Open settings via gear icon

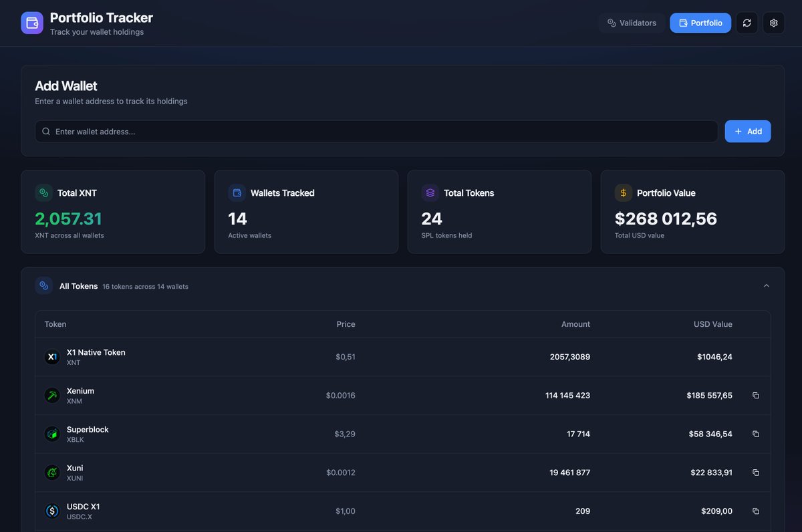click(774, 23)
